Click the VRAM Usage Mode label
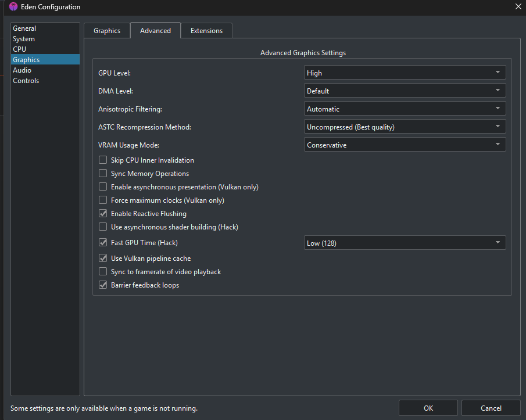526x420 pixels. pyautogui.click(x=128, y=145)
